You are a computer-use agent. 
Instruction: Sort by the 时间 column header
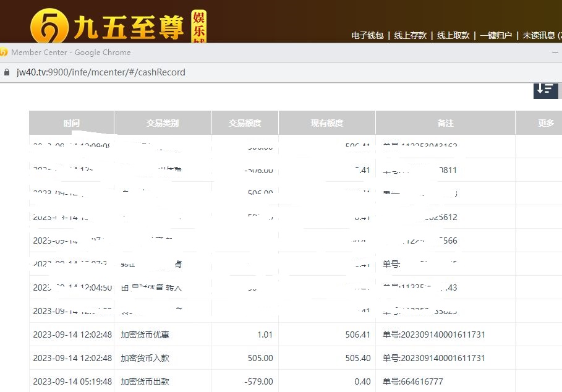71,123
